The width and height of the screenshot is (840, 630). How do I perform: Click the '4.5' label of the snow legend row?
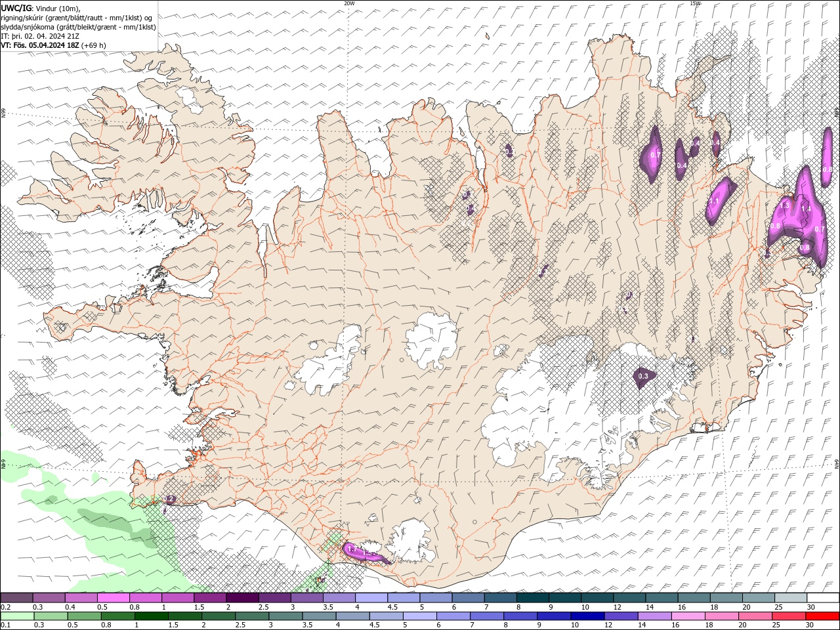[x=392, y=607]
